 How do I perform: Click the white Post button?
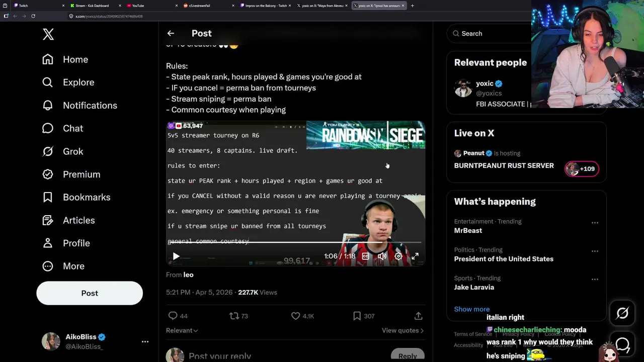coord(90,293)
